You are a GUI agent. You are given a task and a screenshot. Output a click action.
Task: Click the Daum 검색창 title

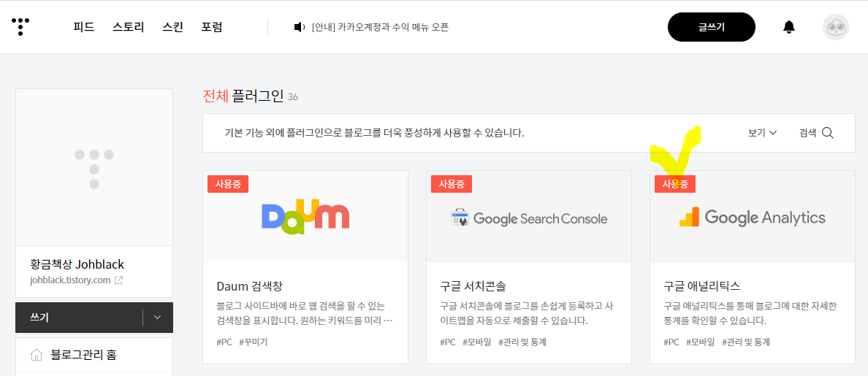(250, 286)
